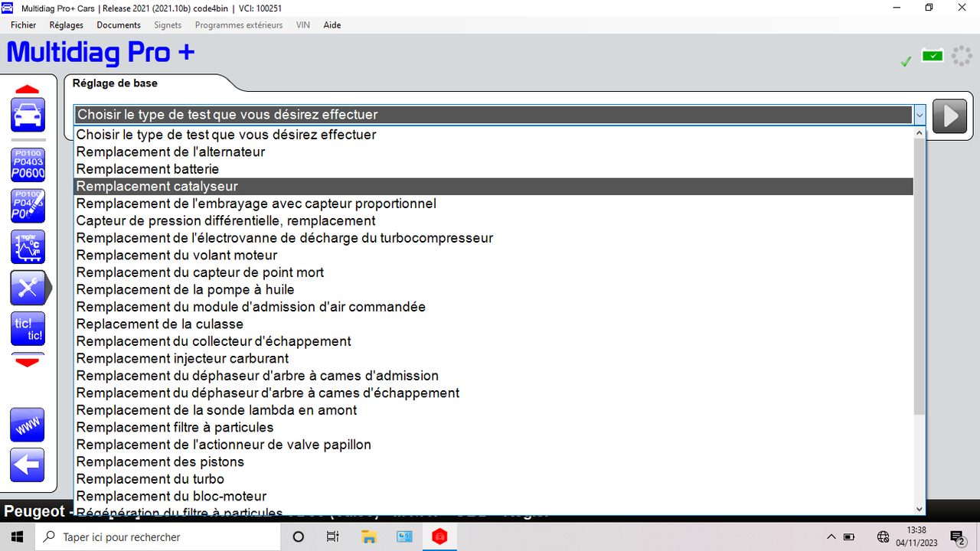Select Remplacement filtre à particules
The image size is (980, 551).
pos(494,427)
